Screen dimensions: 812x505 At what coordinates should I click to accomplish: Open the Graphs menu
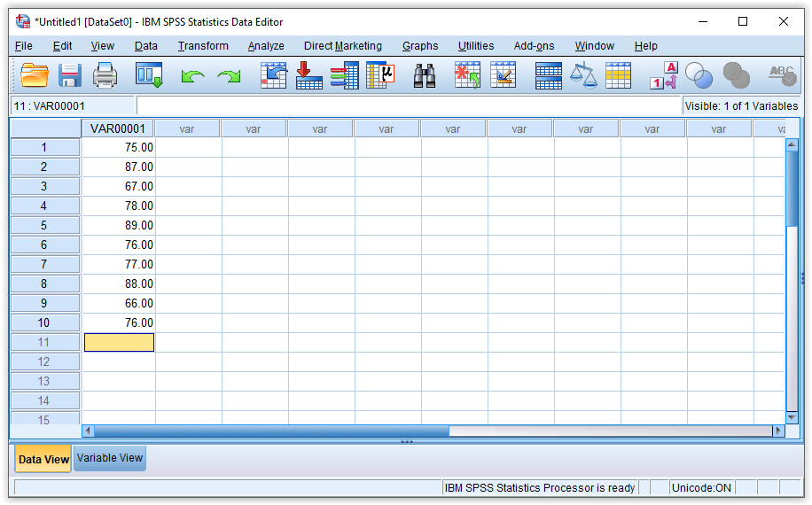pos(420,46)
